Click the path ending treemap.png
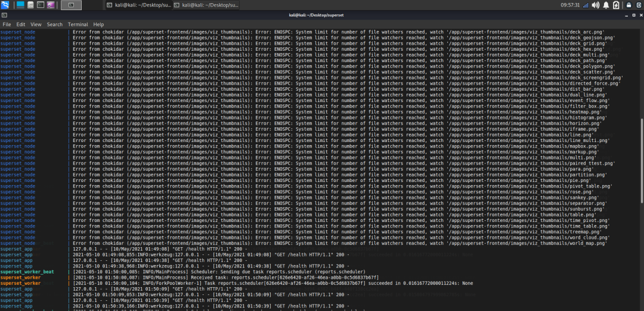Image resolution: width=644 pixels, height=311 pixels. (525, 232)
